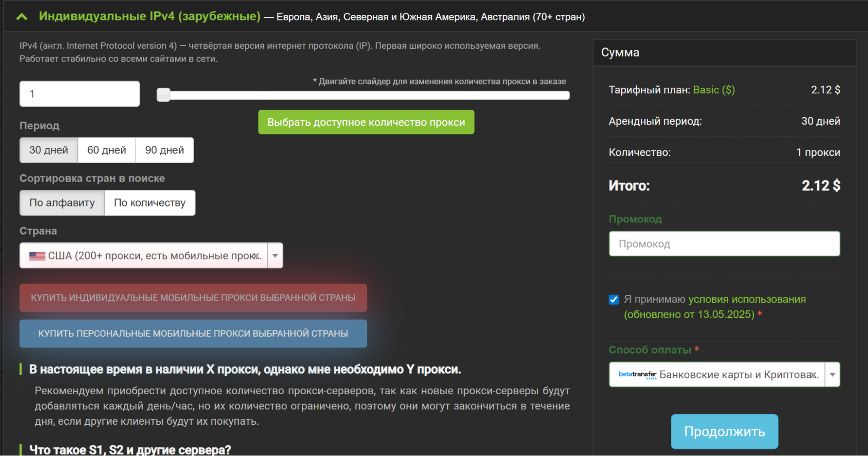Click the betatransfer kassa logo
The image size is (868, 456).
(x=637, y=374)
